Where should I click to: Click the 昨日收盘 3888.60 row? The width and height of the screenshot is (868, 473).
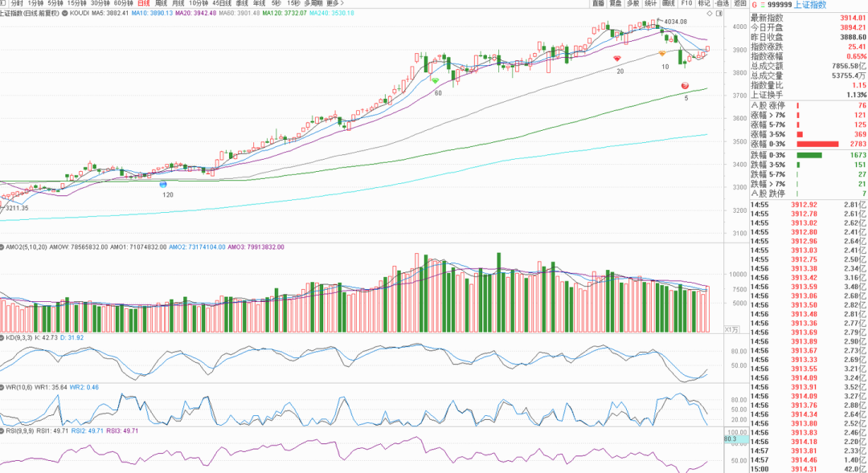[x=809, y=37]
